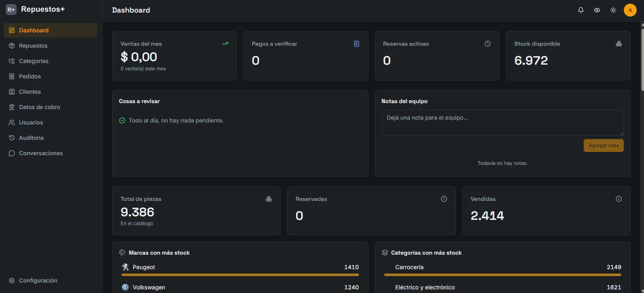Click the boxes icon on Total de piezas card
644x293 pixels.
point(269,199)
